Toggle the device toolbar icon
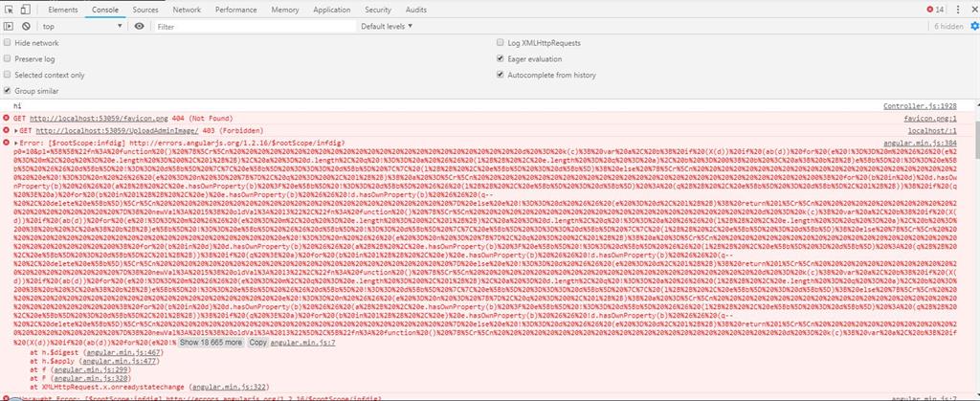The height and width of the screenshot is (401, 980). pyautogui.click(x=25, y=10)
